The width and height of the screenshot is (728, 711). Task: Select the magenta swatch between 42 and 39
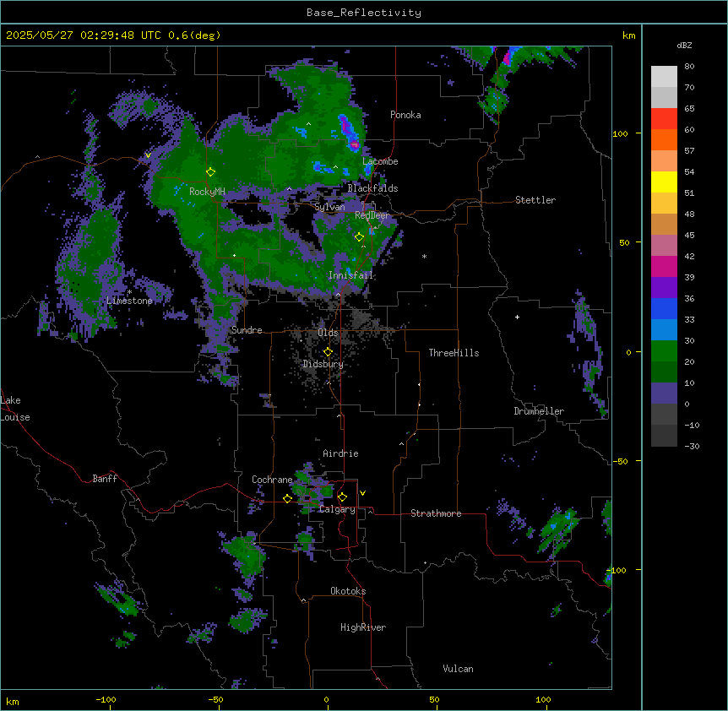(664, 266)
